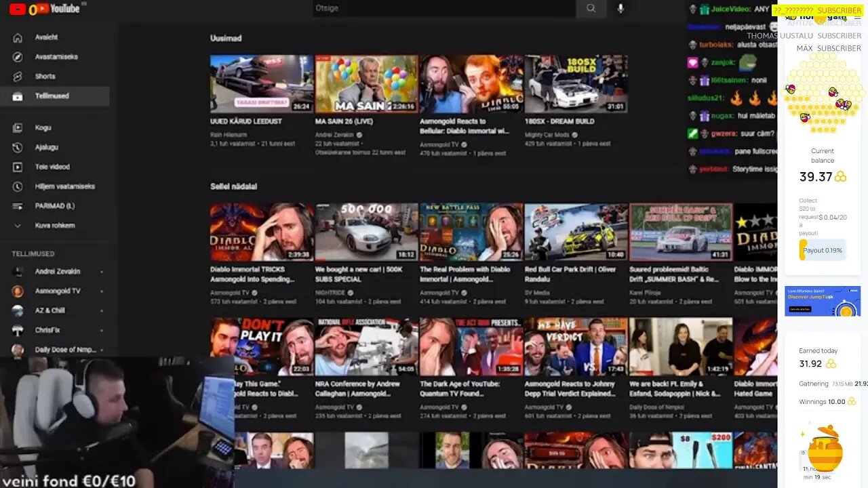Expand Kuva rohkem in sidebar
The image size is (868, 488).
coord(55,226)
